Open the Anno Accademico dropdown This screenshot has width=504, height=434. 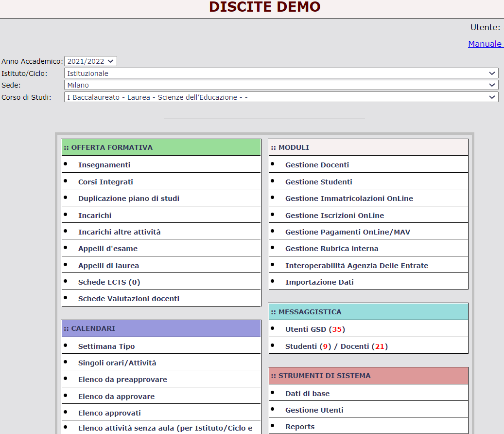(90, 61)
